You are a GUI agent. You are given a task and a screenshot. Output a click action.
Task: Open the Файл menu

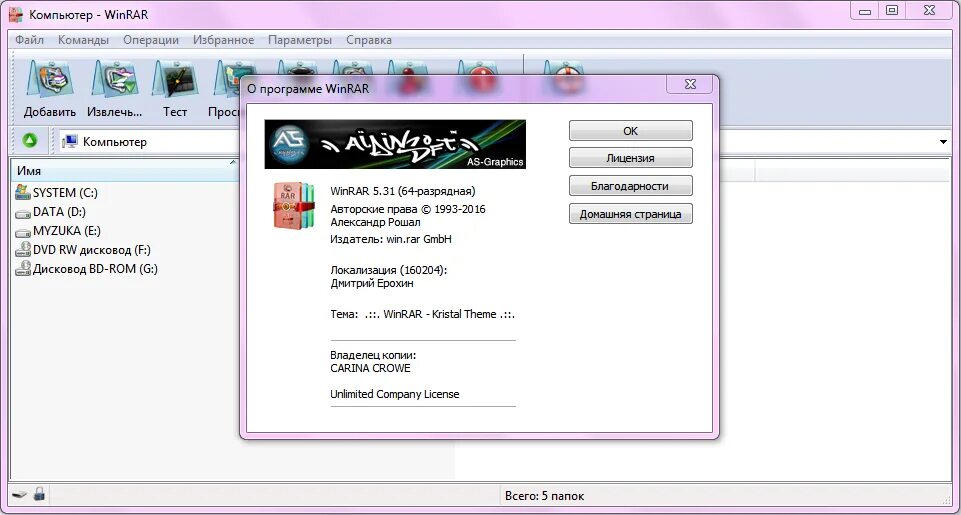pos(29,40)
